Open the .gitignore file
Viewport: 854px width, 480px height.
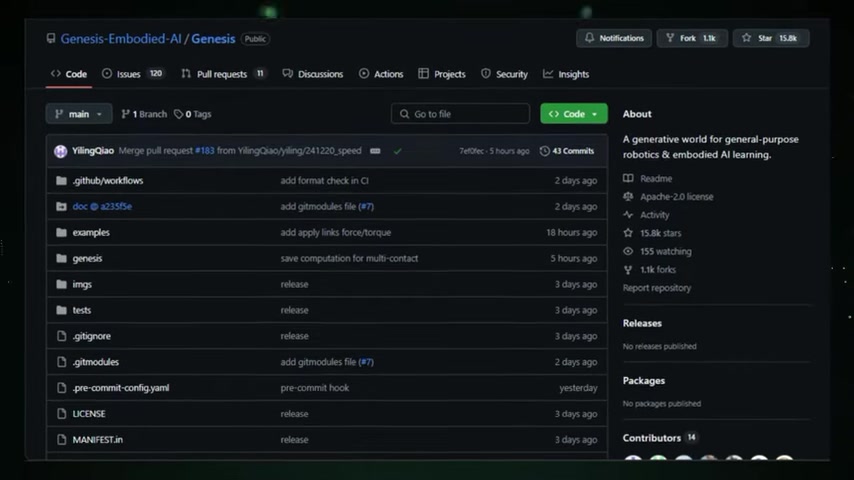coord(92,336)
